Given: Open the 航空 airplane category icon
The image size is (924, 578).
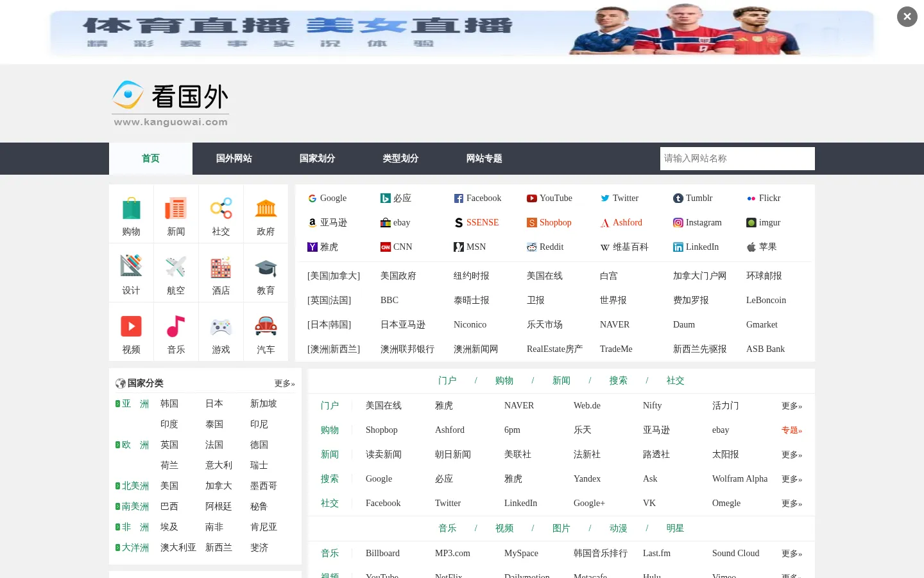Looking at the screenshot, I should (x=176, y=266).
